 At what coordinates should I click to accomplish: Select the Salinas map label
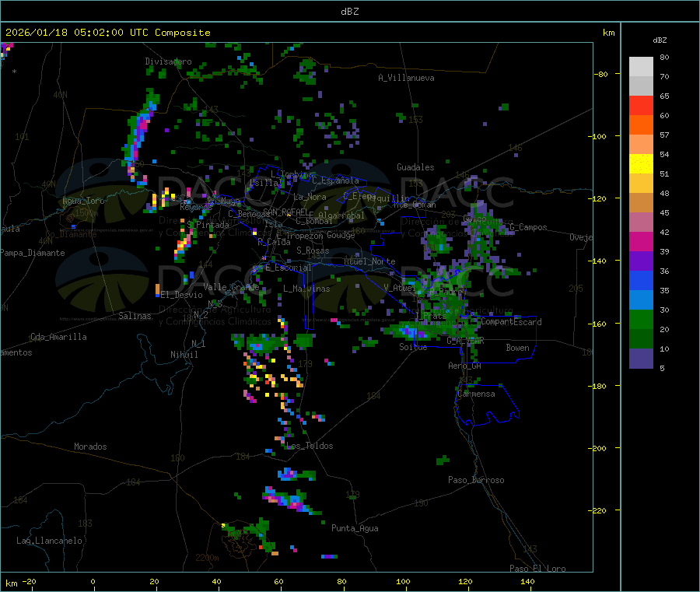[135, 316]
